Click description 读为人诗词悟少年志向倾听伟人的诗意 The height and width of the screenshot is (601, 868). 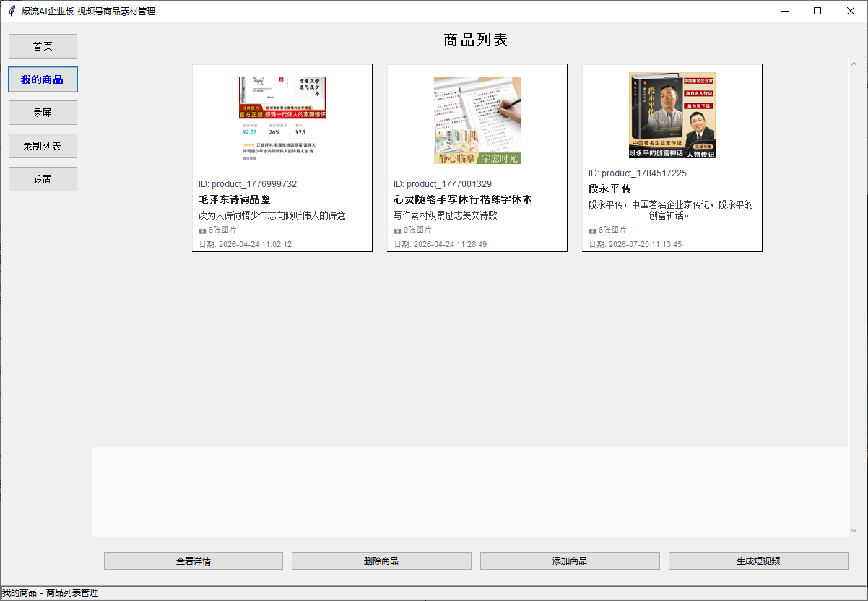pyautogui.click(x=272, y=215)
